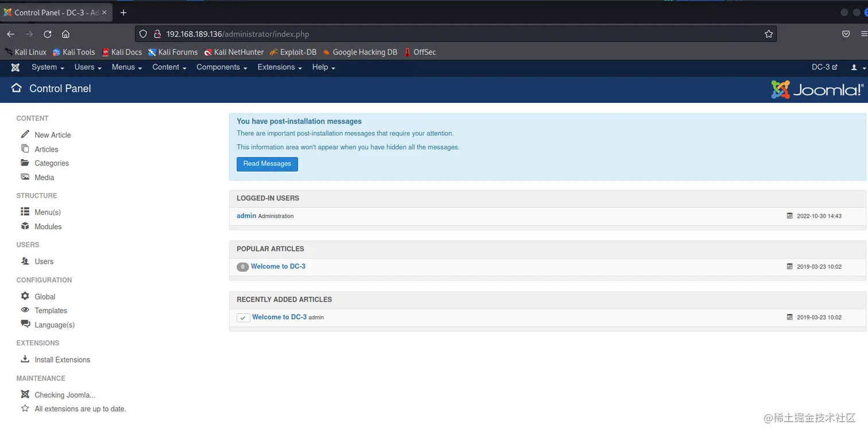The height and width of the screenshot is (436, 868).
Task: Expand the System dropdown menu
Action: [48, 67]
